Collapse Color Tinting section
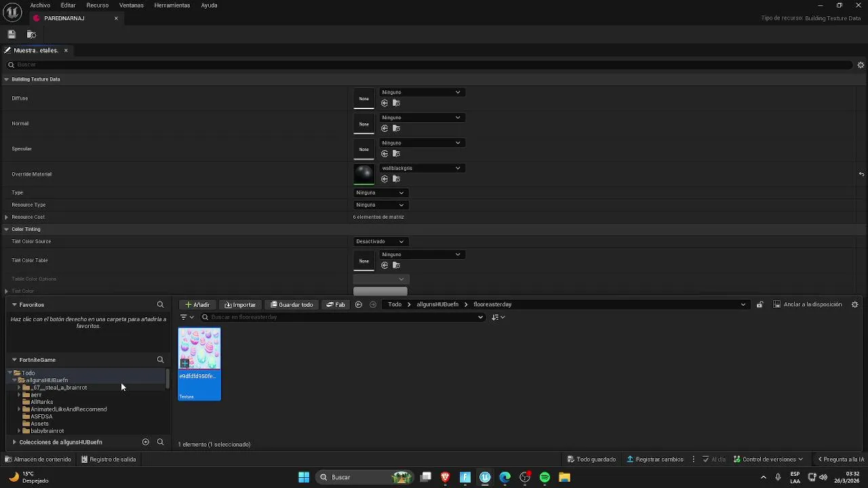Image resolution: width=868 pixels, height=488 pixels. coord(6,229)
